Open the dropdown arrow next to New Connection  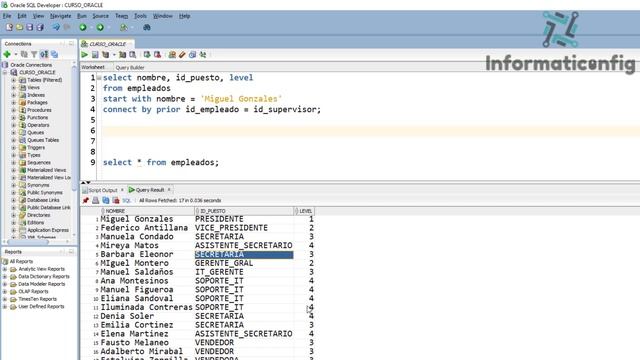(16, 54)
